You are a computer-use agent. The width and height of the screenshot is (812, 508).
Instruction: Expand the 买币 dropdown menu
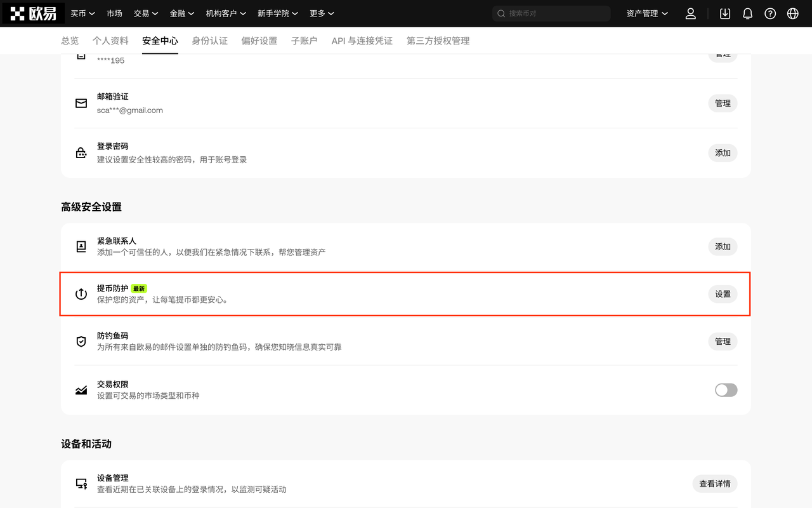point(82,13)
